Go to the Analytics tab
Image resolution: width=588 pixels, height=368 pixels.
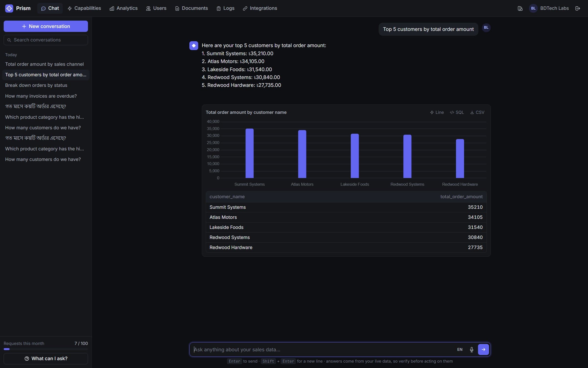coord(123,8)
